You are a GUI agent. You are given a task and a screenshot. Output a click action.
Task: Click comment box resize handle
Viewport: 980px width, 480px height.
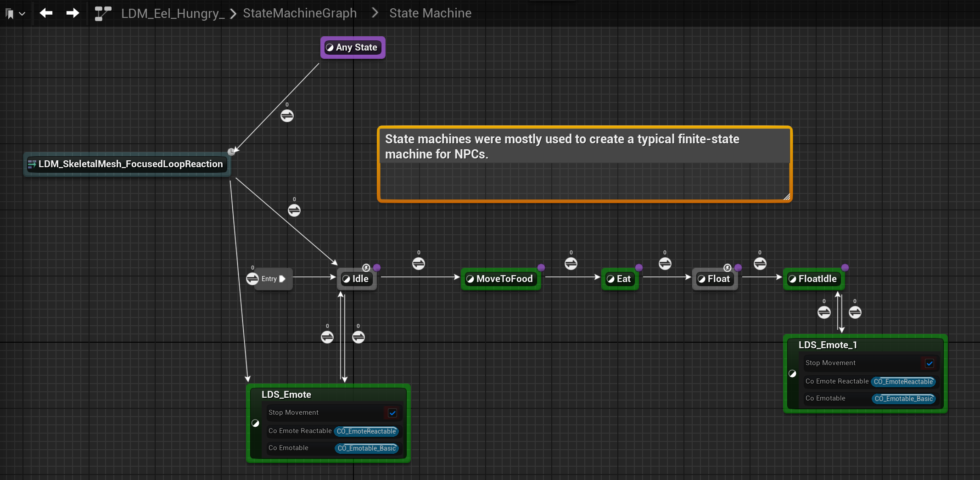[786, 197]
